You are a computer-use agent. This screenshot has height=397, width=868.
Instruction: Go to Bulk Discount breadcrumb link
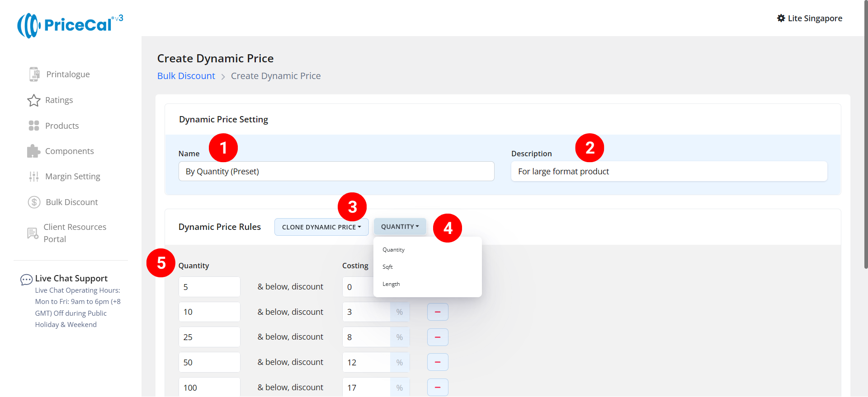coord(186,76)
